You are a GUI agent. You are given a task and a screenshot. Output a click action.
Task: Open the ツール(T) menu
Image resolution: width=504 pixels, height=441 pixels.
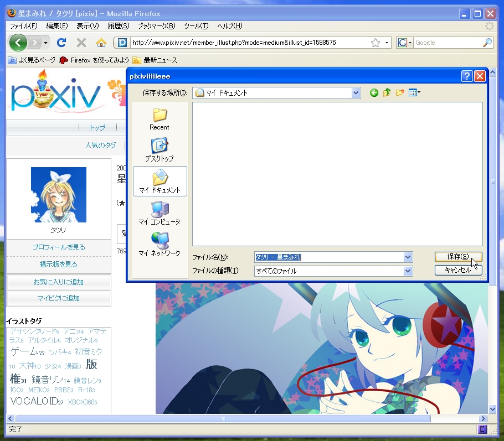[x=196, y=26]
